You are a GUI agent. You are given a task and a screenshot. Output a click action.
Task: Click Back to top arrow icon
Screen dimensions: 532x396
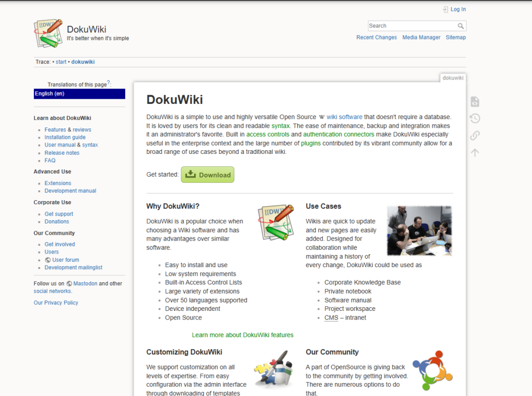474,152
